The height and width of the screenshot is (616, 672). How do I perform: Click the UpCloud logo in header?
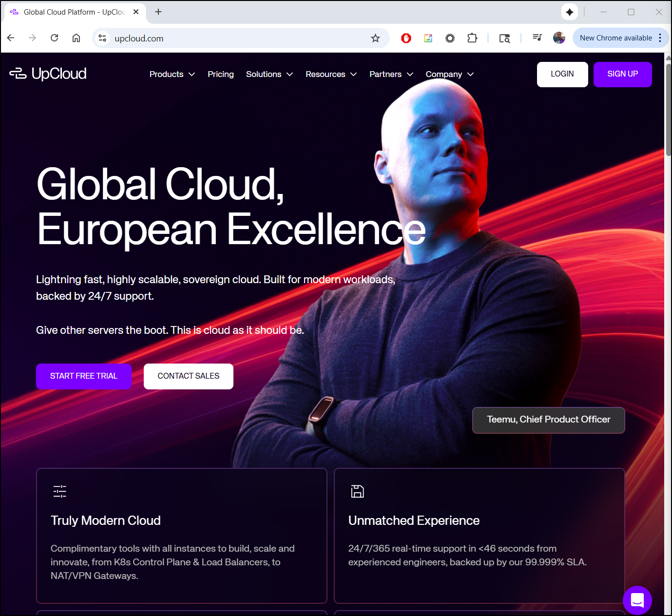[48, 74]
